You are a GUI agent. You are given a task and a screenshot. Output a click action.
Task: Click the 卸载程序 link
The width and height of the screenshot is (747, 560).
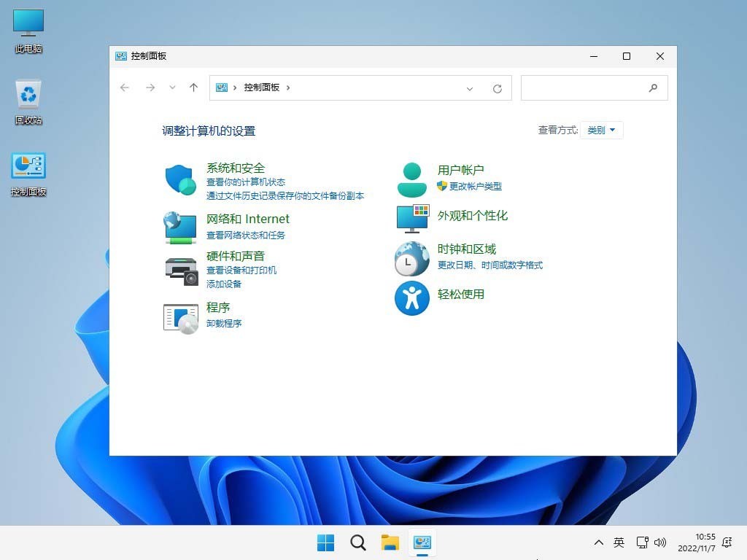point(224,324)
